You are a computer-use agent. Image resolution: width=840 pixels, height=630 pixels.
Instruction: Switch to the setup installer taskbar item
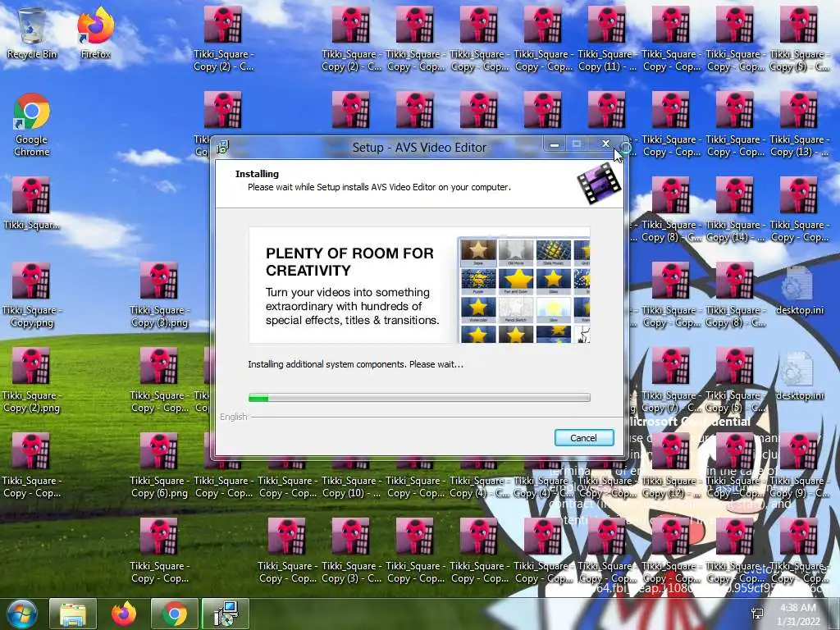tap(226, 614)
